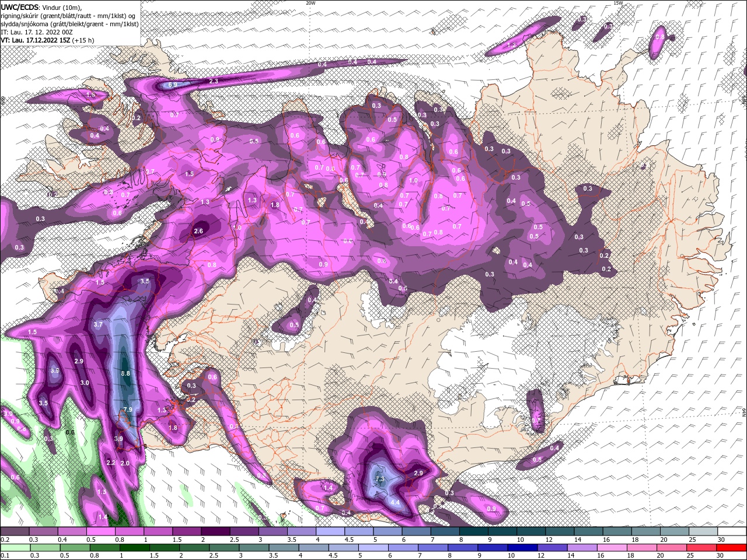Click the snow-scale swatch between 1.5 and 2

187,531
